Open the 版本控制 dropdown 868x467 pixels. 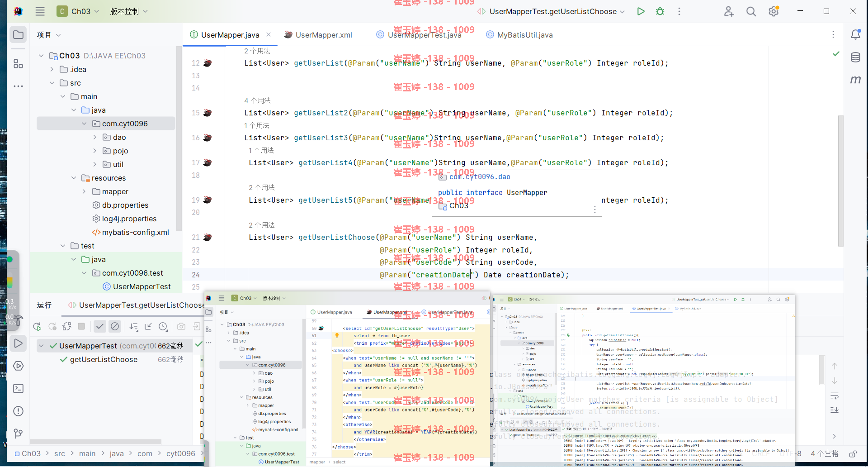tap(129, 11)
